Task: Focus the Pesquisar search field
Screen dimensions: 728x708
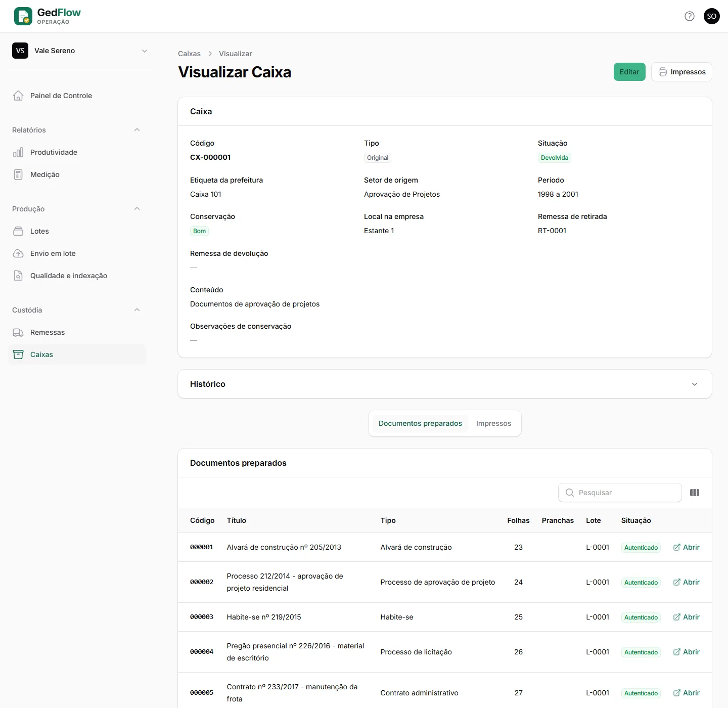Action: tap(620, 493)
